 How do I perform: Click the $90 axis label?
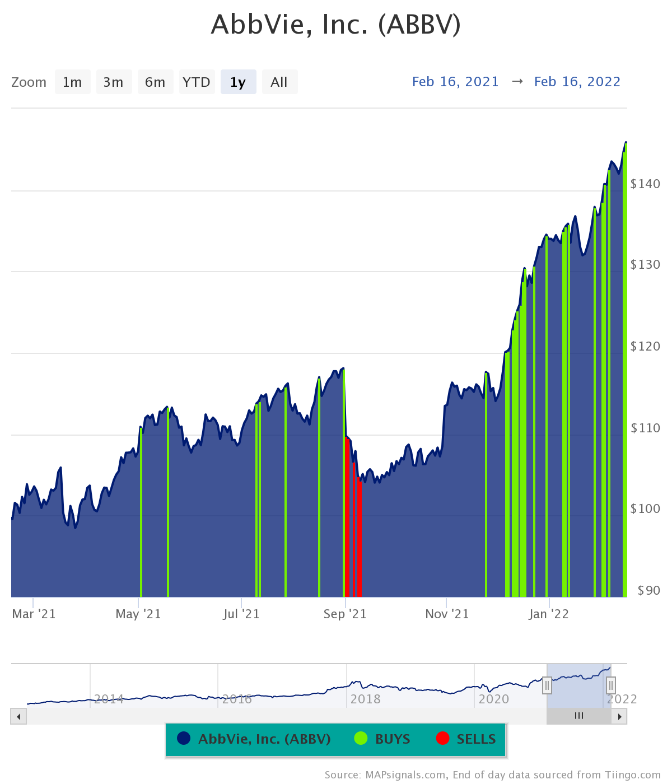coord(648,590)
